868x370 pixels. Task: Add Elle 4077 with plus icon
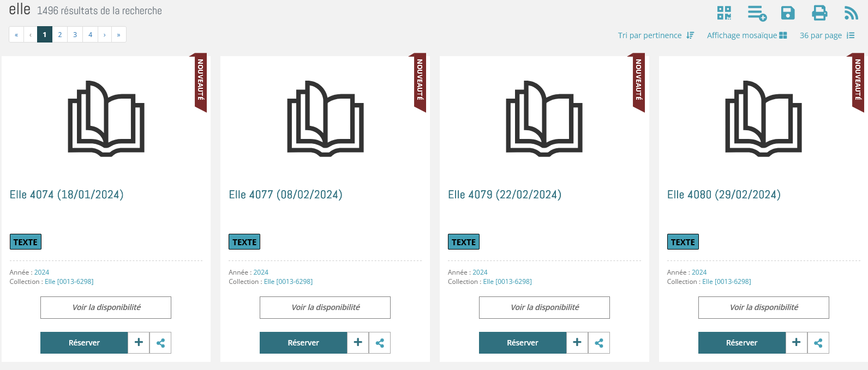tap(358, 343)
